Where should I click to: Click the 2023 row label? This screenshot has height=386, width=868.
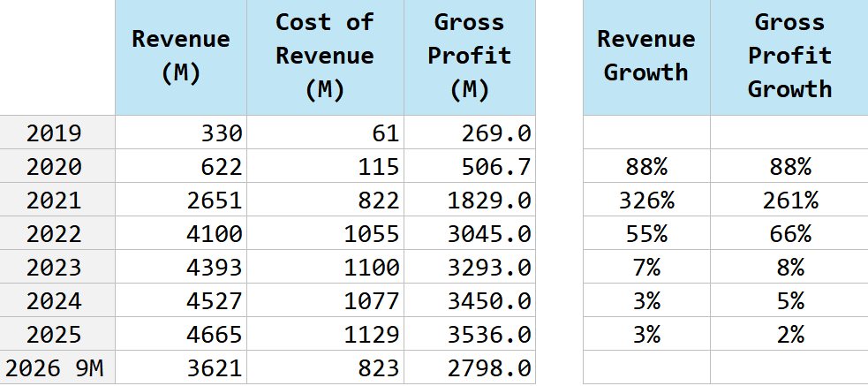[57, 268]
